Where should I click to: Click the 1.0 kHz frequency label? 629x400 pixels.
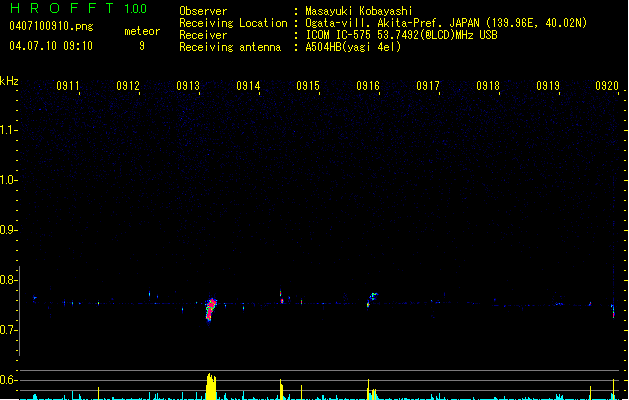8,180
